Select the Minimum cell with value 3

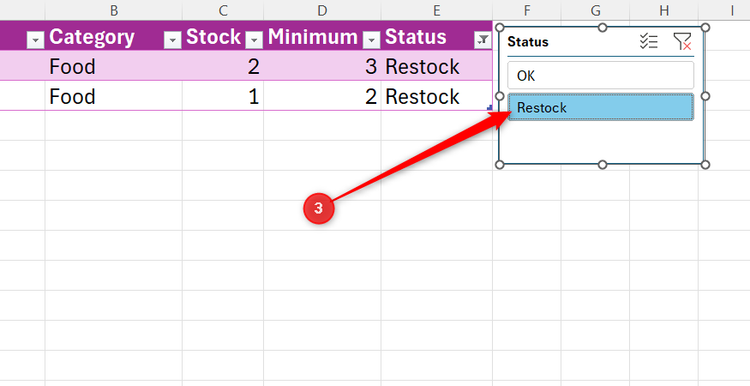coord(322,66)
